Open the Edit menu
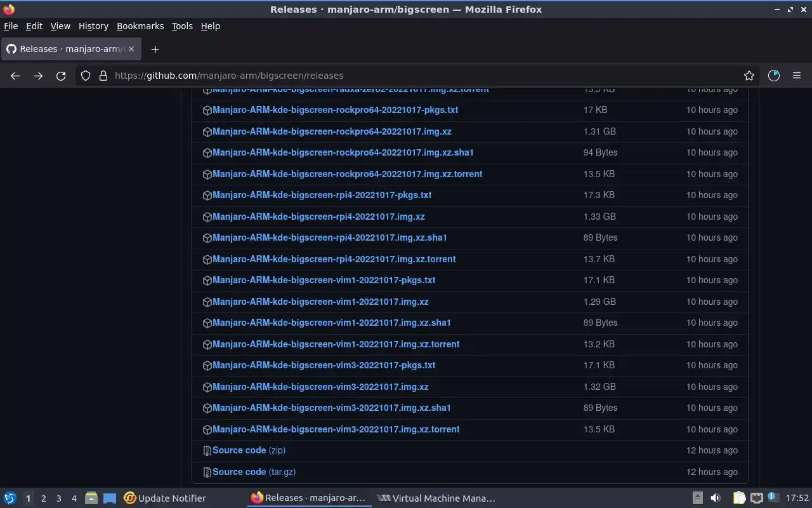Viewport: 812px width, 508px height. pyautogui.click(x=34, y=26)
